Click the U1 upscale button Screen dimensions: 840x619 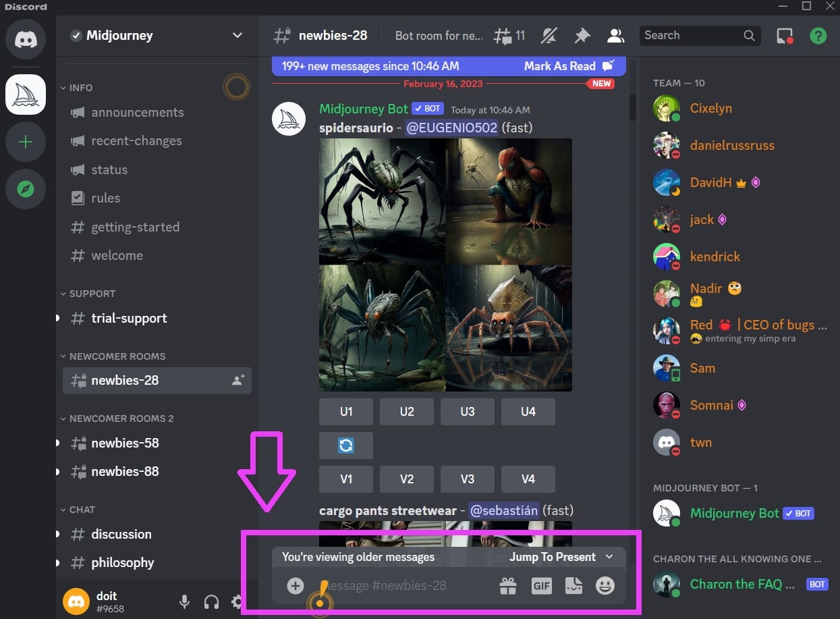(346, 411)
